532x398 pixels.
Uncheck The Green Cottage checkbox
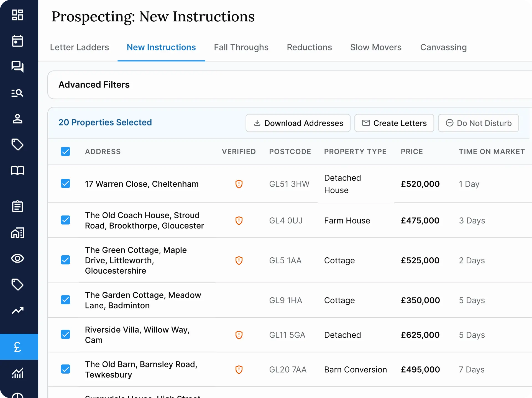[x=65, y=260]
